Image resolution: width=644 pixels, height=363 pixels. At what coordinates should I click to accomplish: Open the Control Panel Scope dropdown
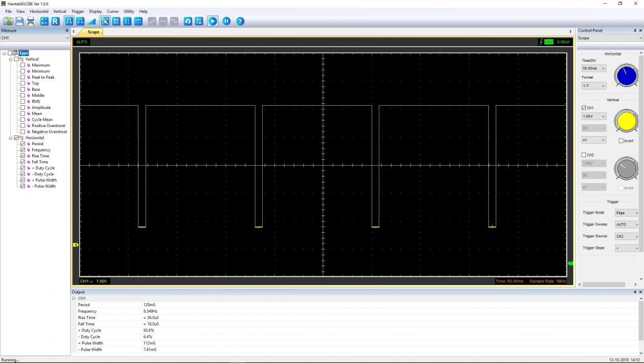click(611, 38)
